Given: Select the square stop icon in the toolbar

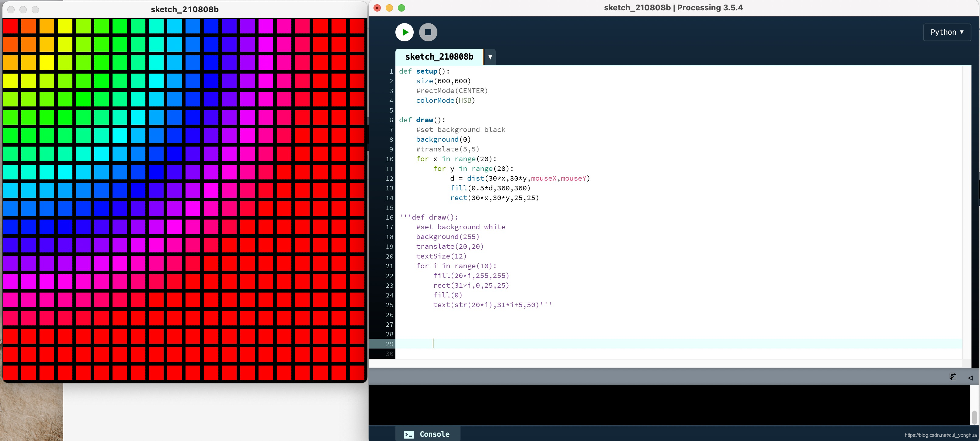Looking at the screenshot, I should coord(428,32).
